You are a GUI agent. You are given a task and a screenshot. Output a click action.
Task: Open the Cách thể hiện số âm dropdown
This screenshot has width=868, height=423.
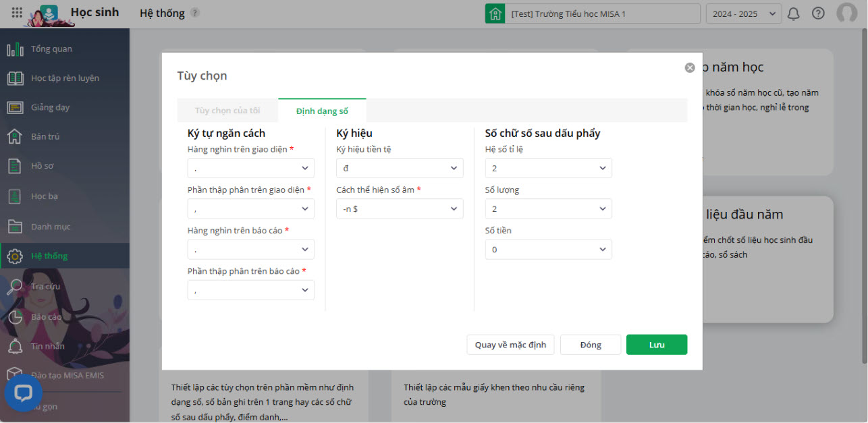pyautogui.click(x=400, y=209)
